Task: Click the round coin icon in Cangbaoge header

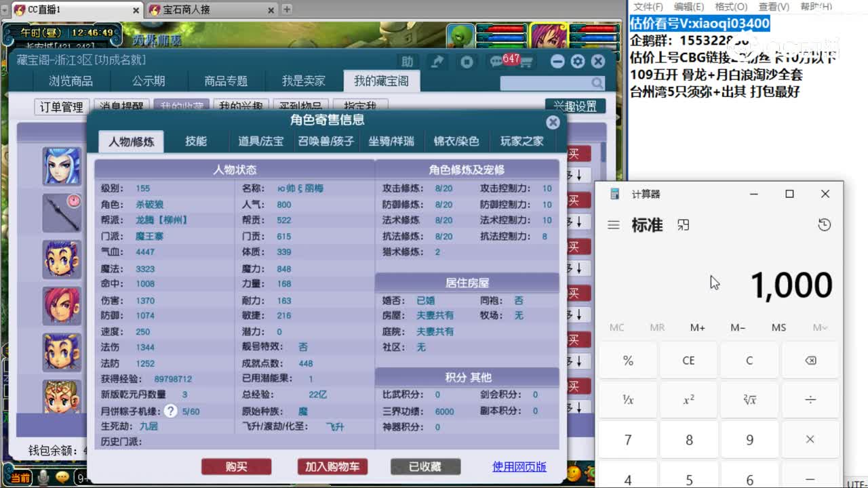Action: coord(467,61)
